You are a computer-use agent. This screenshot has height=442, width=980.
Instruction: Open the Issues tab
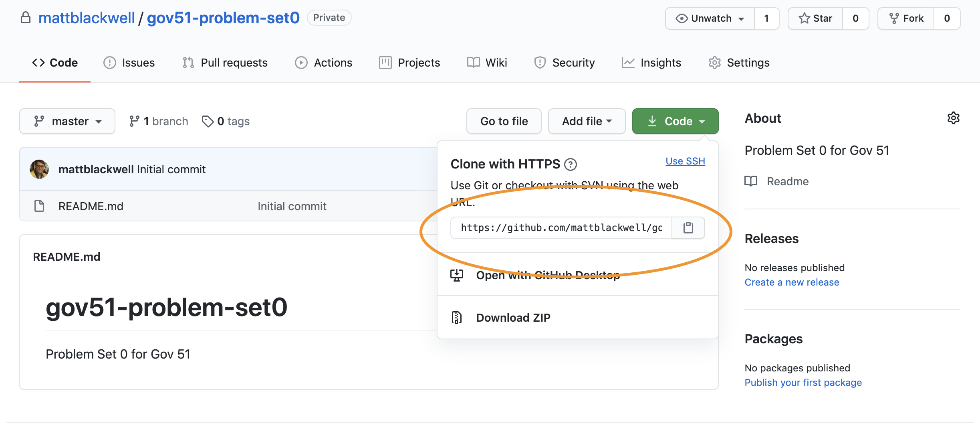point(129,63)
